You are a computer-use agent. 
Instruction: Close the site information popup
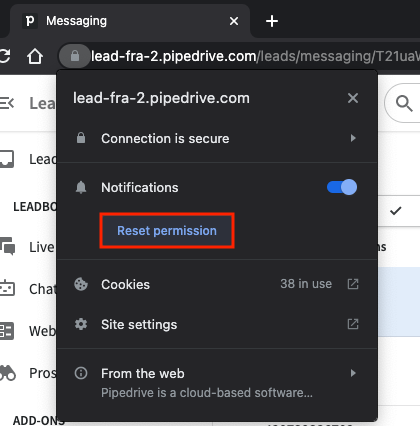tap(353, 98)
